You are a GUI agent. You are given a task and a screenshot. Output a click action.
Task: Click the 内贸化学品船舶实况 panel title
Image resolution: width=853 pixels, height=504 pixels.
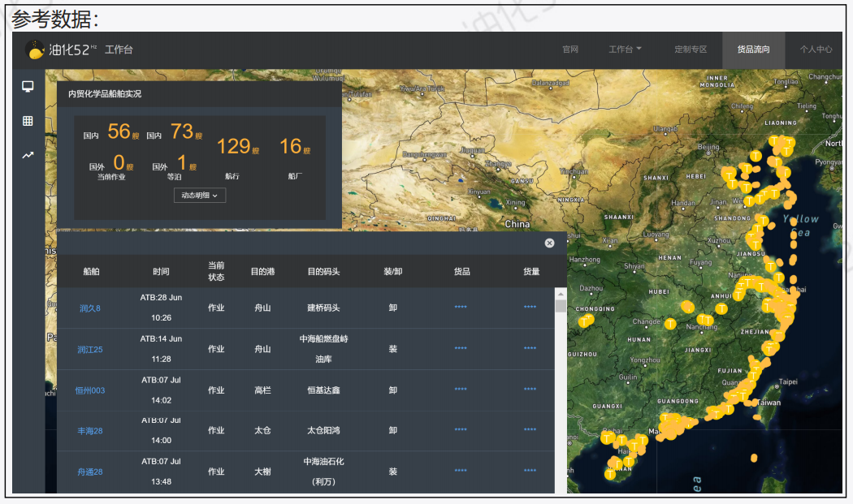(x=105, y=93)
